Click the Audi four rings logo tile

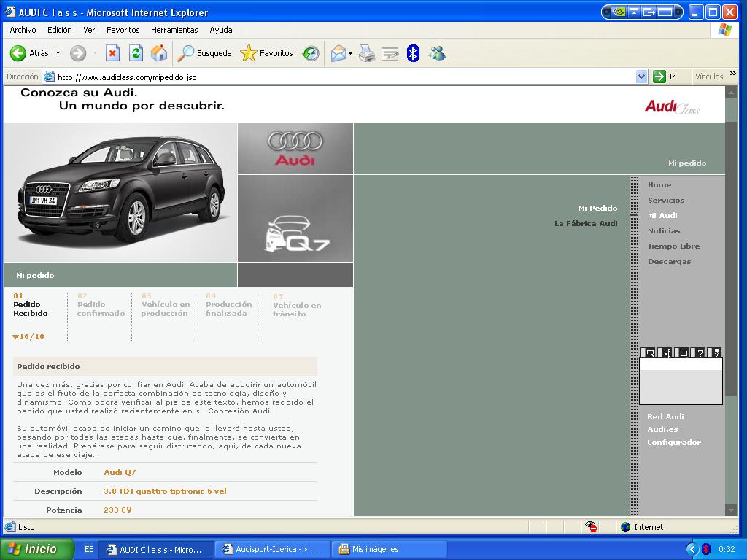coord(295,149)
